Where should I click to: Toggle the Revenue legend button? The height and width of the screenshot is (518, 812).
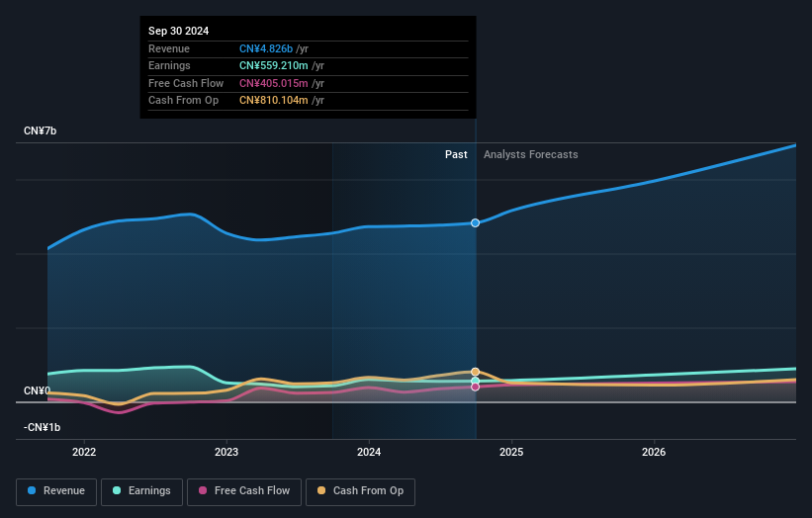[x=56, y=491]
